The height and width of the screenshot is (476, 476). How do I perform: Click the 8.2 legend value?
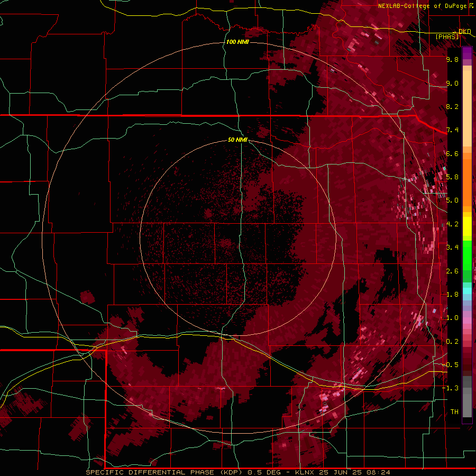[452, 106]
